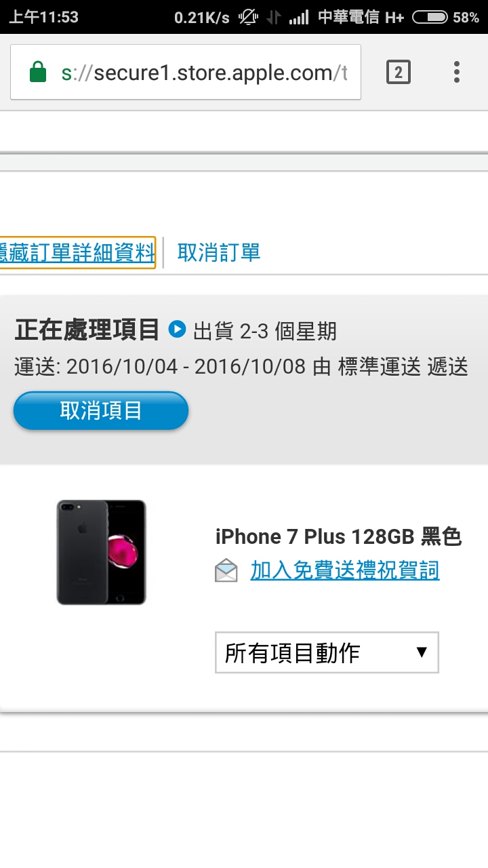
Task: Click the 取消訂單 link
Action: [219, 253]
